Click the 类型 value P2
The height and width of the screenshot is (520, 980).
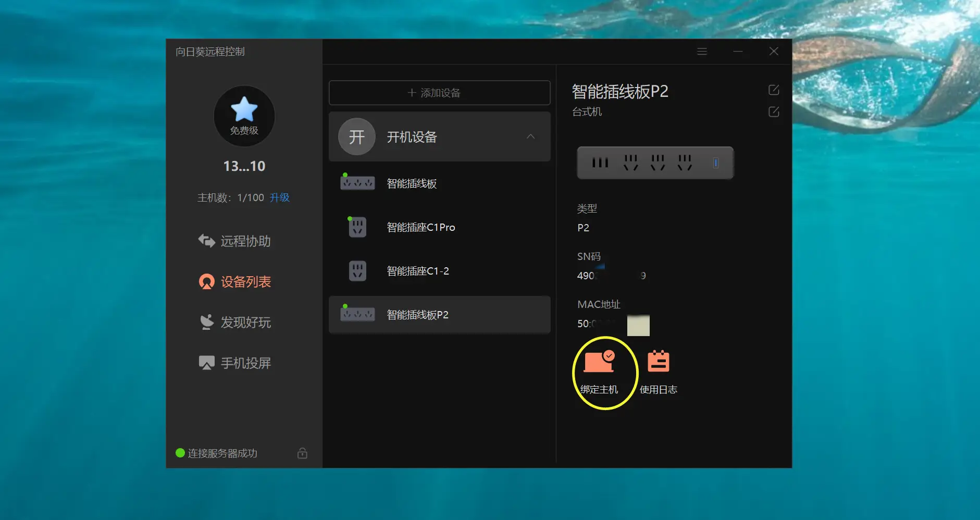tap(584, 228)
